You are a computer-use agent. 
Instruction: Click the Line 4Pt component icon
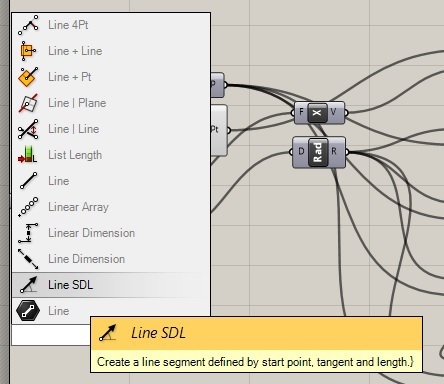click(x=28, y=25)
